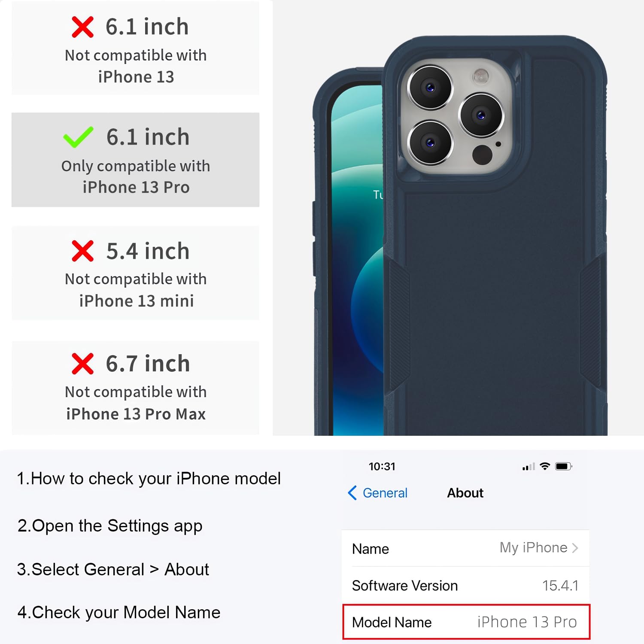Image resolution: width=644 pixels, height=644 pixels.
Task: Click the iPhone 13 Pro Max panel
Action: click(x=135, y=388)
